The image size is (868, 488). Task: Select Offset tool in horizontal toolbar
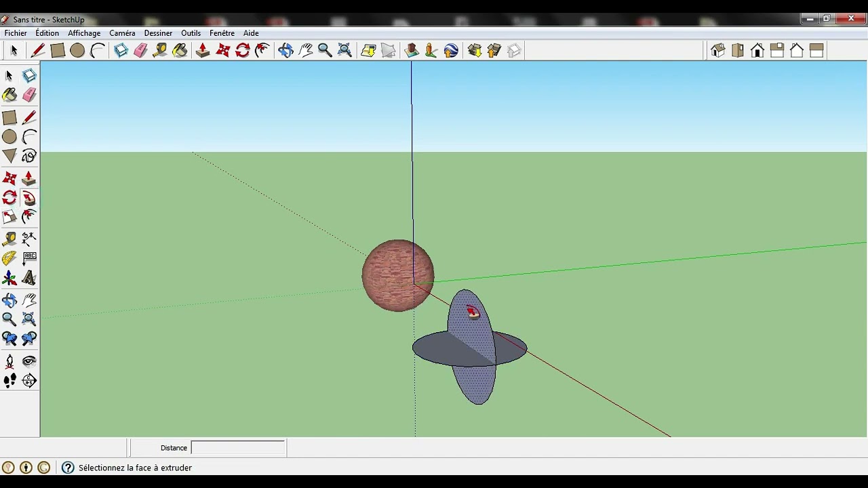point(262,50)
